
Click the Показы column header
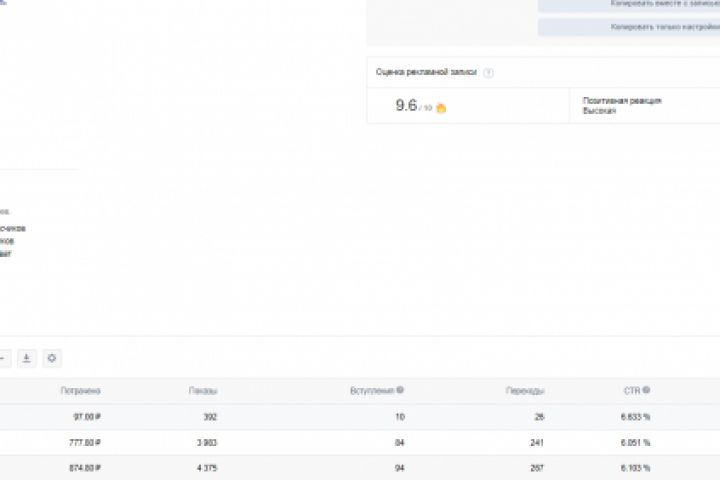click(203, 391)
